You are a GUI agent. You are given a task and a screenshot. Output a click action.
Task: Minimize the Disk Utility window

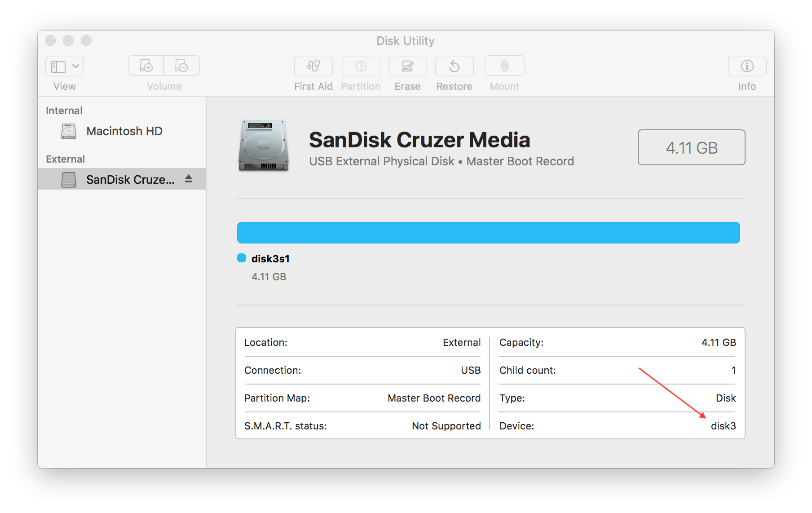(x=68, y=40)
